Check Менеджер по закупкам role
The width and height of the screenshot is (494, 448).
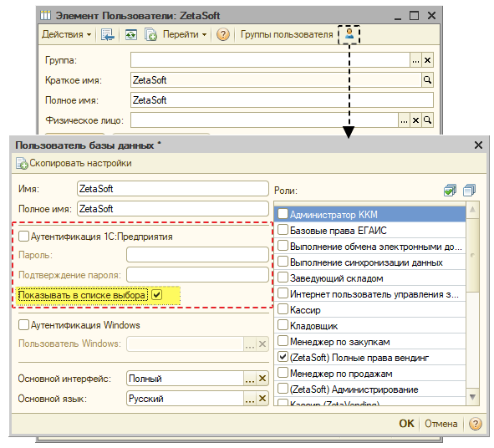[x=283, y=341]
